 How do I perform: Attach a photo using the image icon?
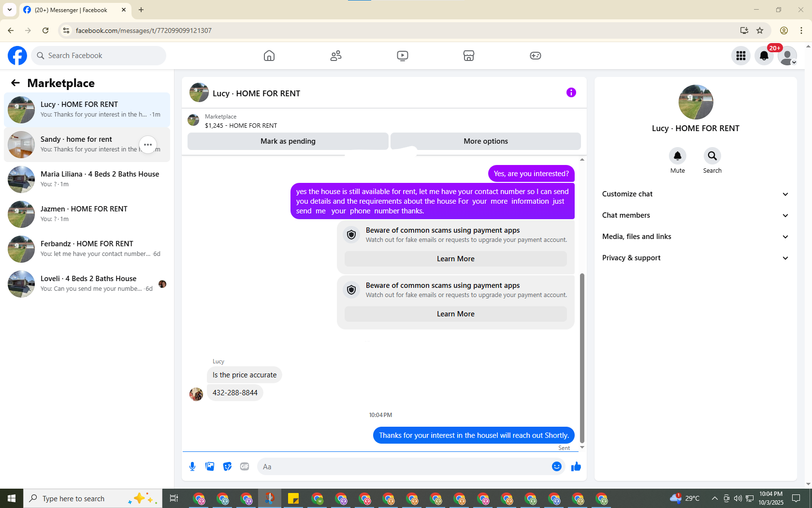(x=210, y=466)
